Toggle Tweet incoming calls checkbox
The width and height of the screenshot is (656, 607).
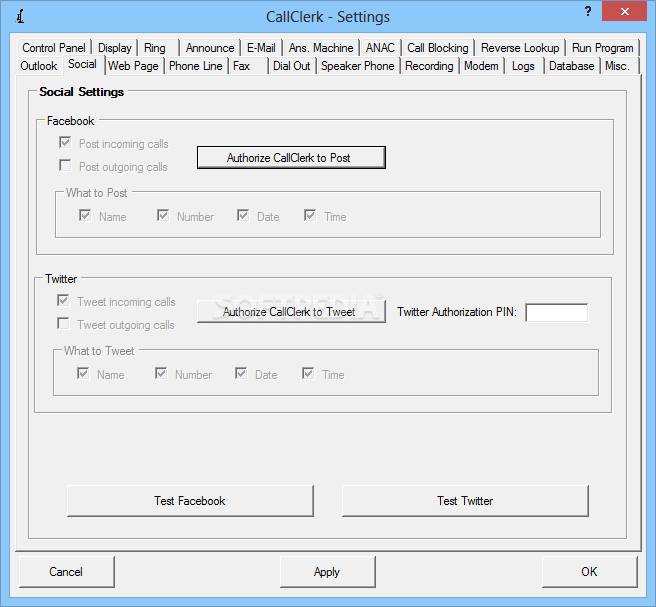[x=63, y=300]
